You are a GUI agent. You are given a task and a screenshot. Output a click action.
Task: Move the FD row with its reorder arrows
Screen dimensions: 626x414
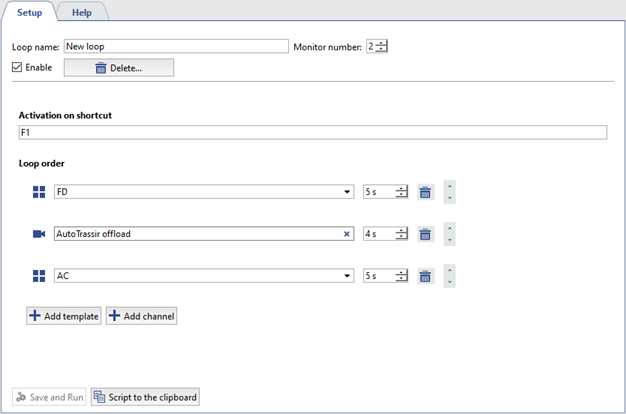pos(449,192)
